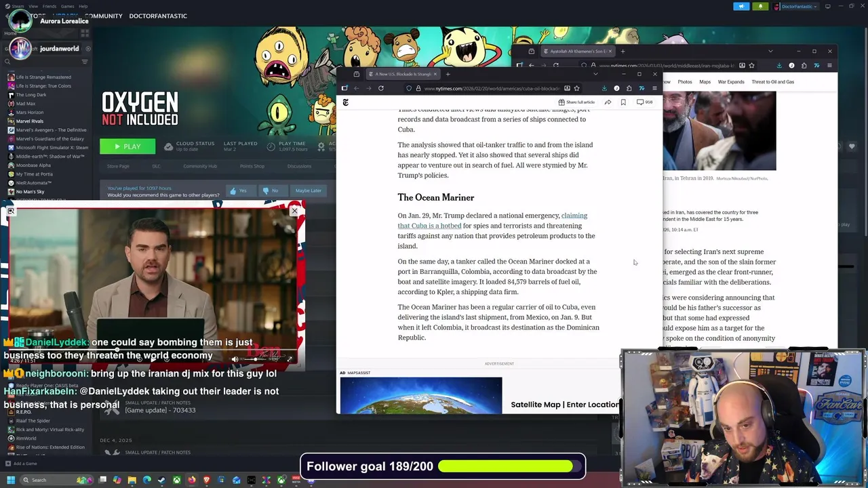Image resolution: width=868 pixels, height=488 pixels.
Task: List all tabs dropdown in front Firefox window
Action: (595, 74)
